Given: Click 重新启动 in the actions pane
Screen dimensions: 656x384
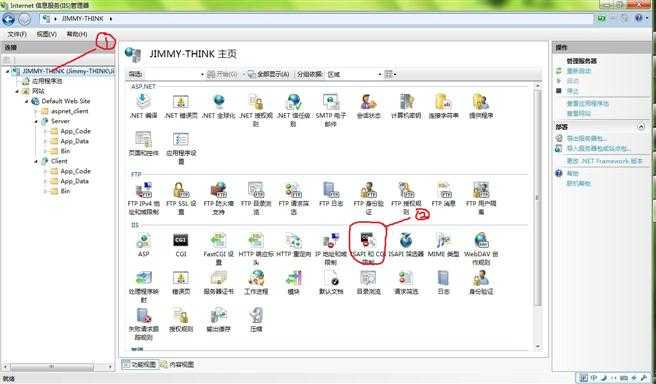Looking at the screenshot, I should [x=579, y=71].
